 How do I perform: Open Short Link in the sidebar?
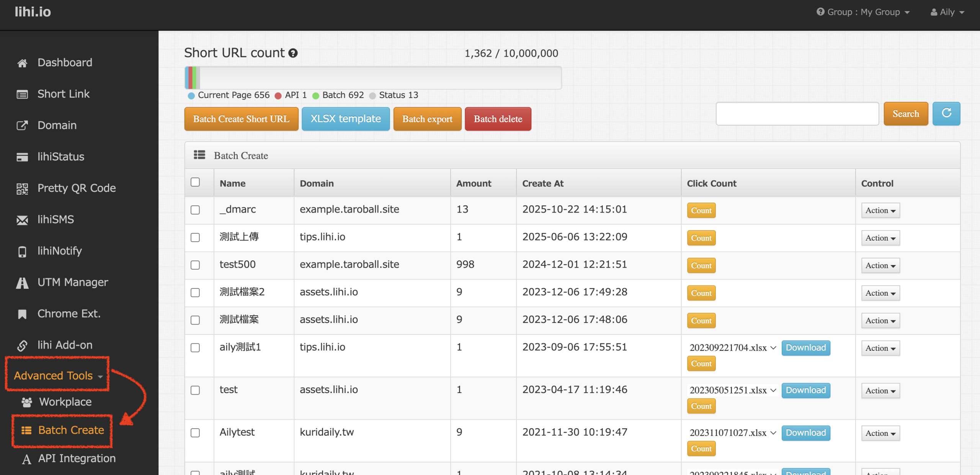[63, 94]
